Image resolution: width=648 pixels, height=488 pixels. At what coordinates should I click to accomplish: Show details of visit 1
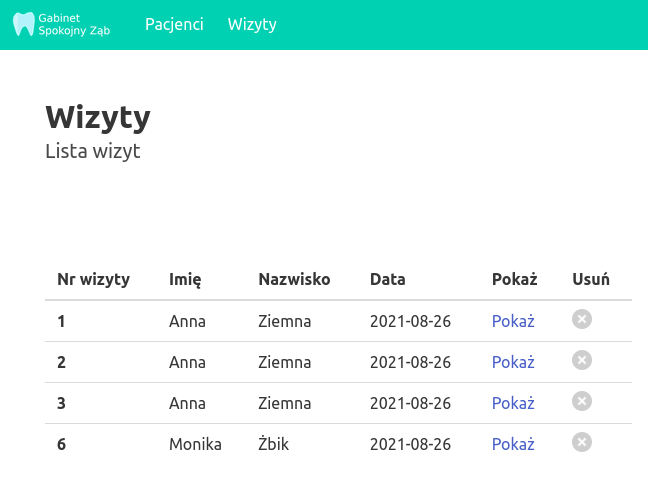click(513, 321)
